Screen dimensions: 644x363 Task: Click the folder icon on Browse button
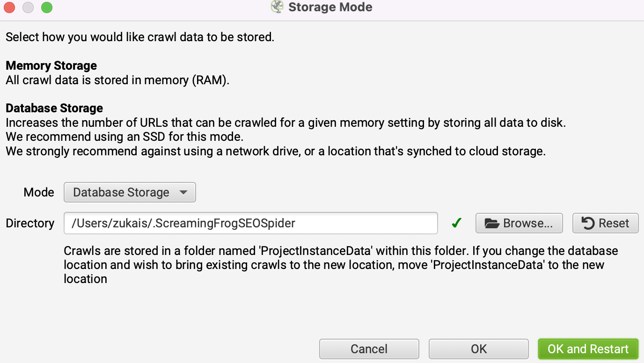coord(492,223)
